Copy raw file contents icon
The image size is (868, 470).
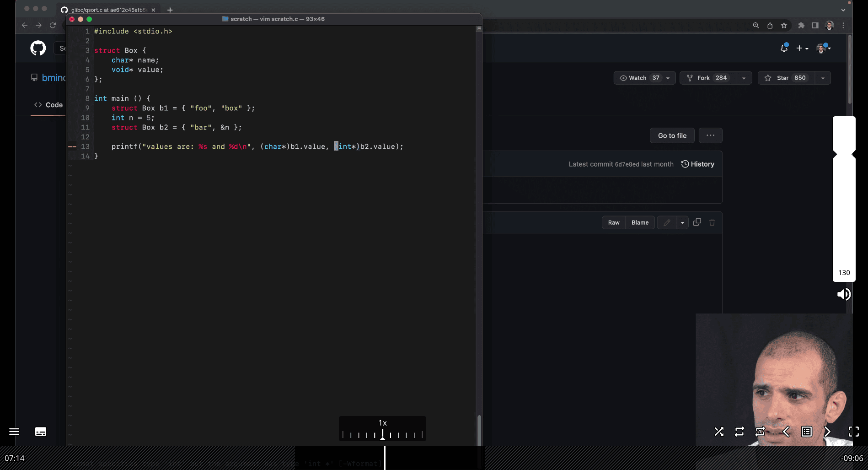click(697, 222)
